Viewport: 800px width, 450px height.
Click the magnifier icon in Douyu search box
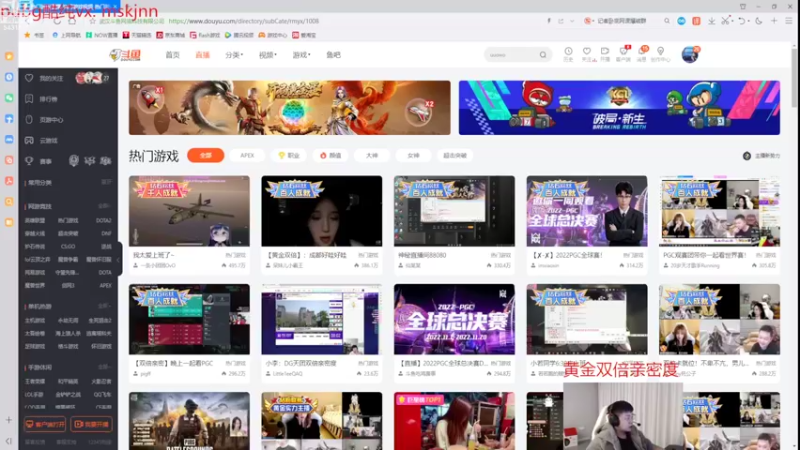(x=543, y=55)
